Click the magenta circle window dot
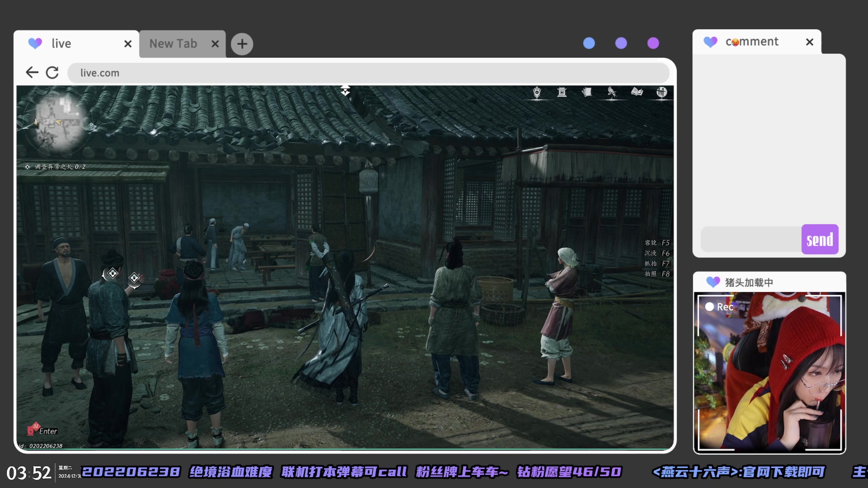 [x=653, y=43]
